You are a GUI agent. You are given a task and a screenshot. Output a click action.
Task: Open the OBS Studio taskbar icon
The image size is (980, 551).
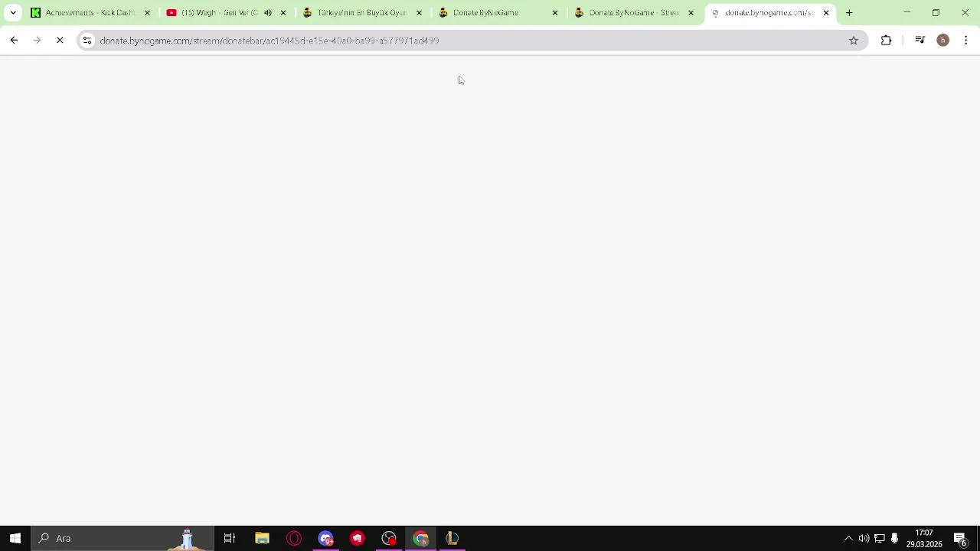(x=389, y=538)
